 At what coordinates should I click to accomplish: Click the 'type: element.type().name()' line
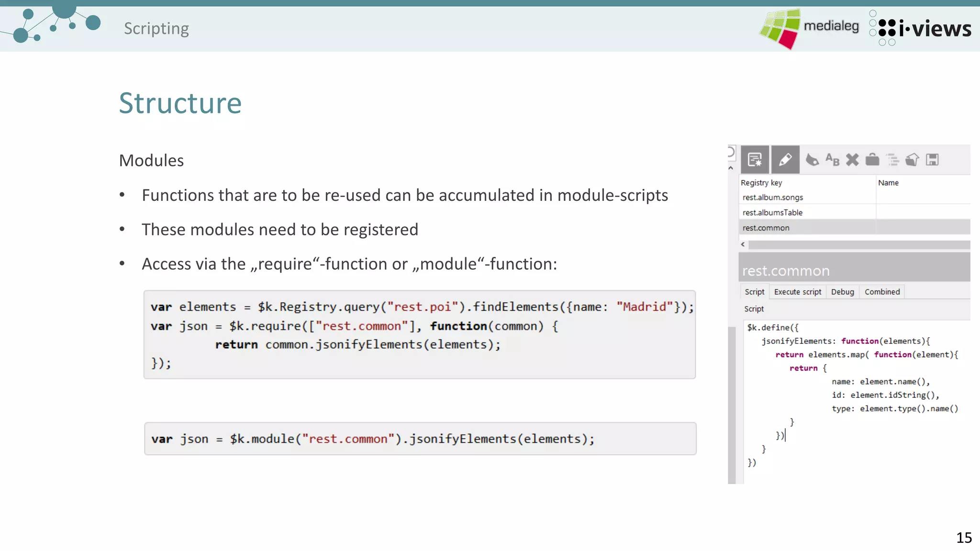[895, 408]
